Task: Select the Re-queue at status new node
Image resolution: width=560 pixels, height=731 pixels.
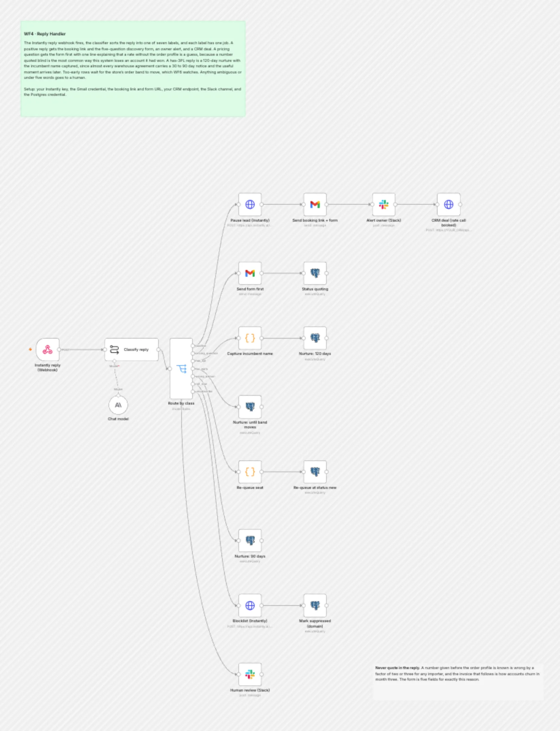Action: pyautogui.click(x=315, y=472)
